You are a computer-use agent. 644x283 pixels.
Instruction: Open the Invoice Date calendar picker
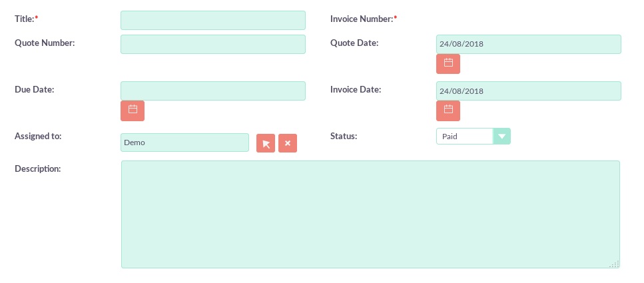448,110
